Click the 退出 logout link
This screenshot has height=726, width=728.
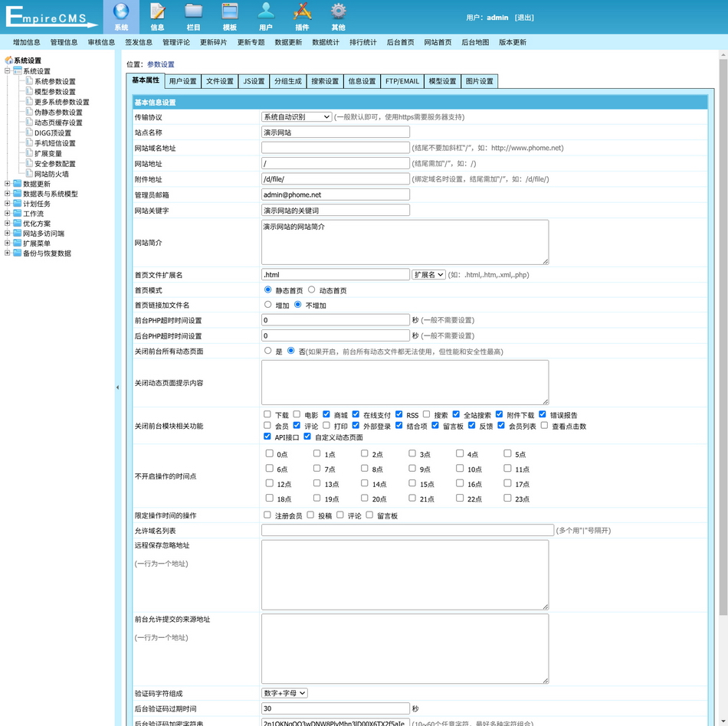[524, 18]
